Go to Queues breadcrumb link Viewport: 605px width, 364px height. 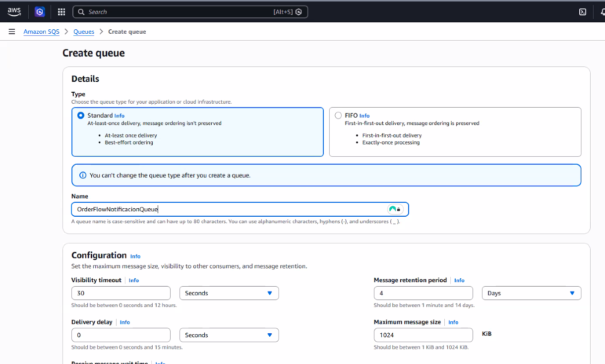[84, 32]
